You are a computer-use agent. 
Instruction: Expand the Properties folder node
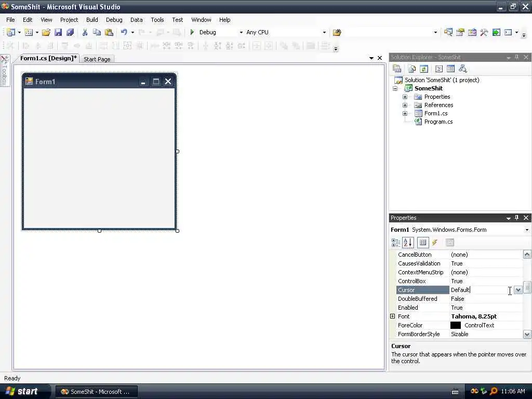pyautogui.click(x=405, y=97)
